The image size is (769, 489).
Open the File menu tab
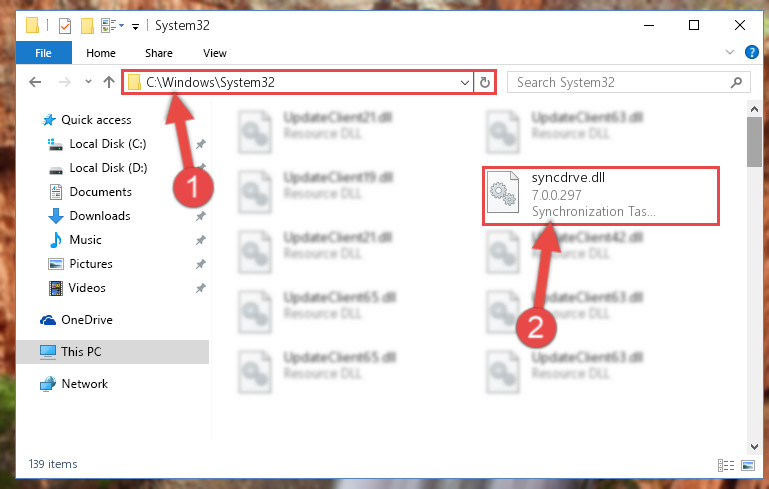pyautogui.click(x=43, y=53)
